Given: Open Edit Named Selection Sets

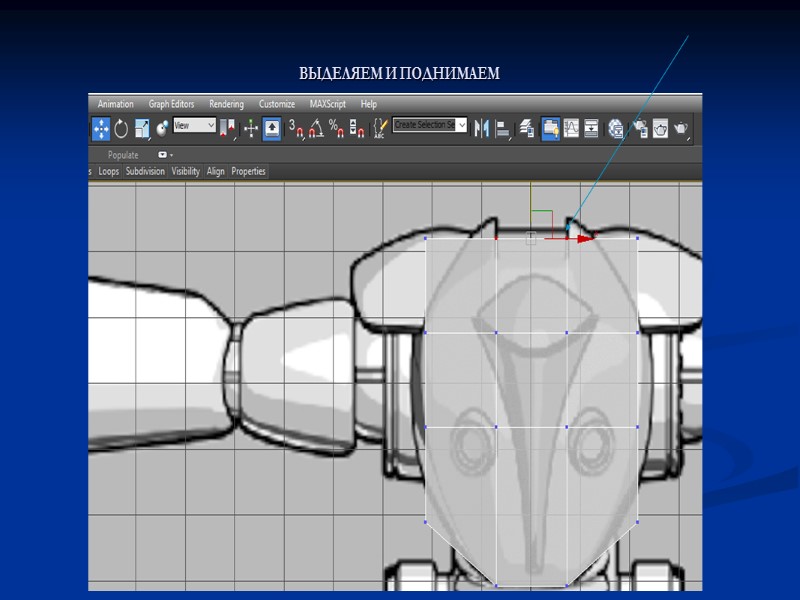Looking at the screenshot, I should (x=380, y=129).
